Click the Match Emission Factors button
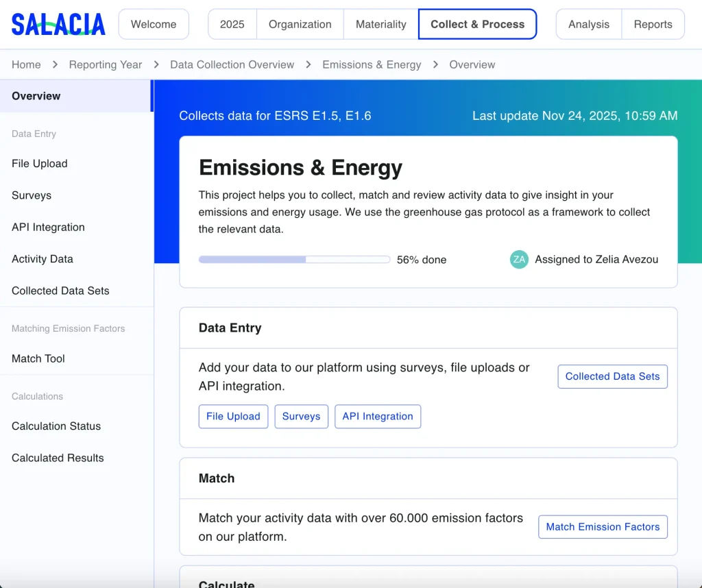 point(603,526)
